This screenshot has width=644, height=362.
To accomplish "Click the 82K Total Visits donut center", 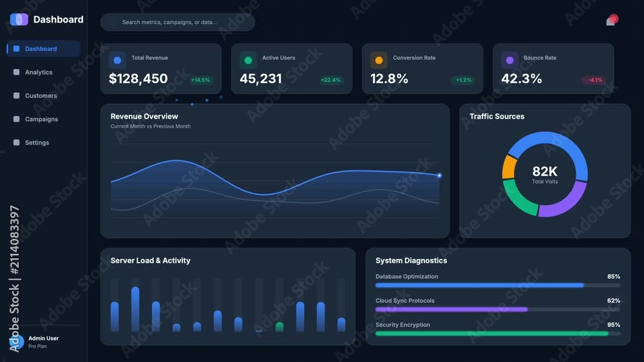I will [545, 174].
